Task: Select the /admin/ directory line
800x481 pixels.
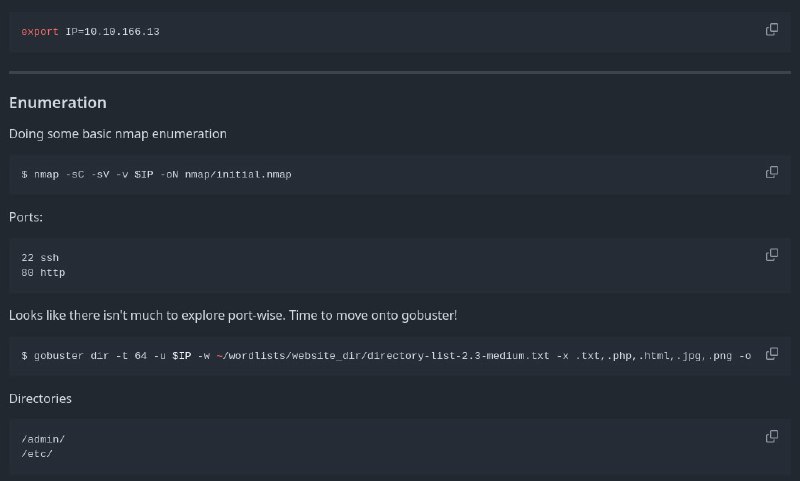Action: (x=43, y=439)
